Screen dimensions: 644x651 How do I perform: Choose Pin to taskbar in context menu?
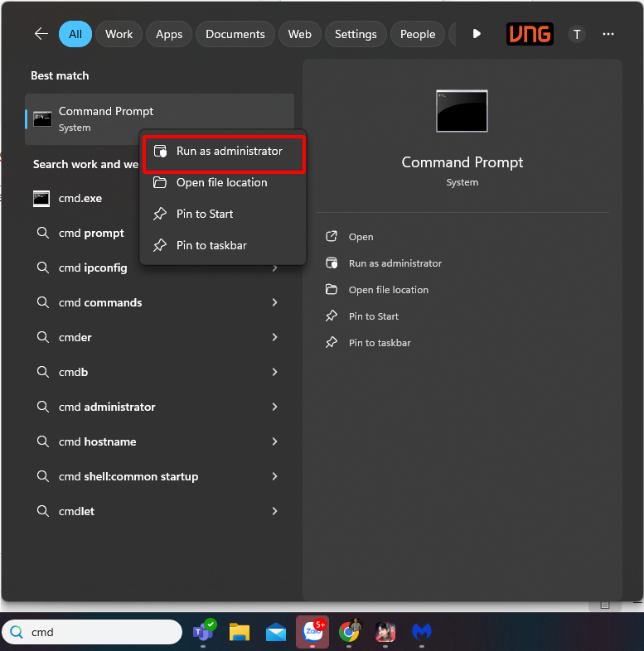[x=211, y=246]
